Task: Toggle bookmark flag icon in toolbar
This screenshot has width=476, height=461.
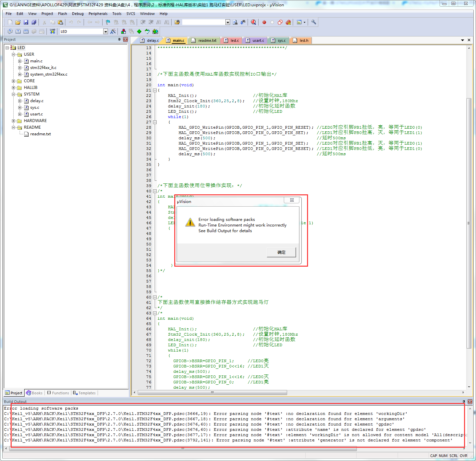Action: coord(108,22)
